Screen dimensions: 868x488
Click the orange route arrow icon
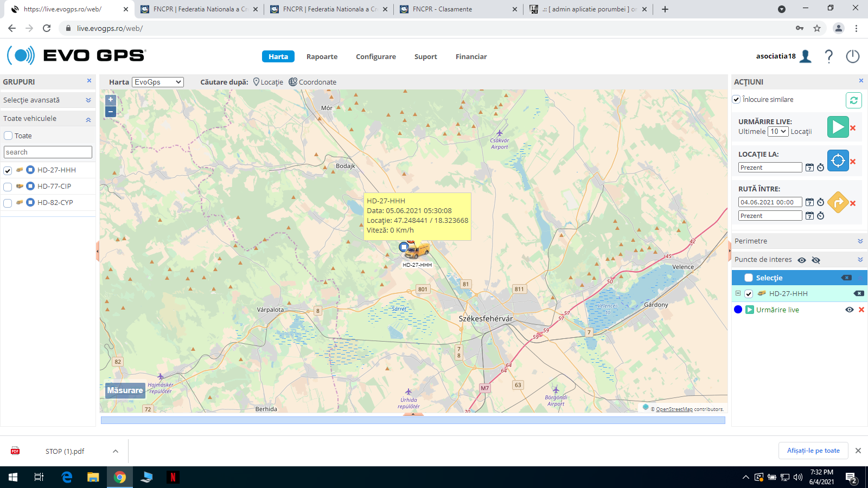(838, 203)
